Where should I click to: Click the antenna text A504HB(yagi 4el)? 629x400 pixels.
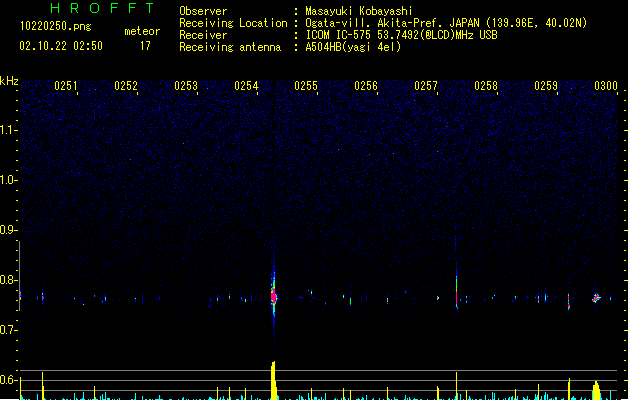tap(353, 47)
